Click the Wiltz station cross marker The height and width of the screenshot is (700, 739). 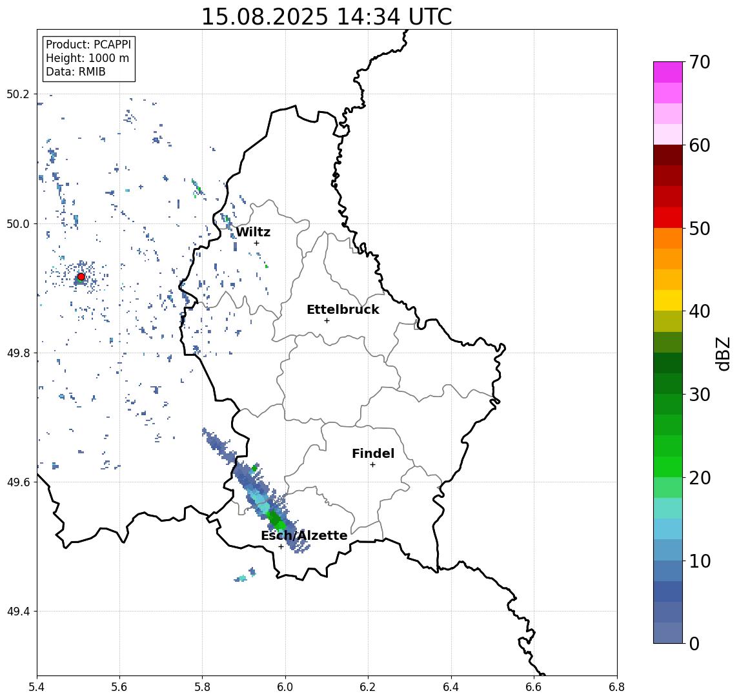(x=256, y=243)
